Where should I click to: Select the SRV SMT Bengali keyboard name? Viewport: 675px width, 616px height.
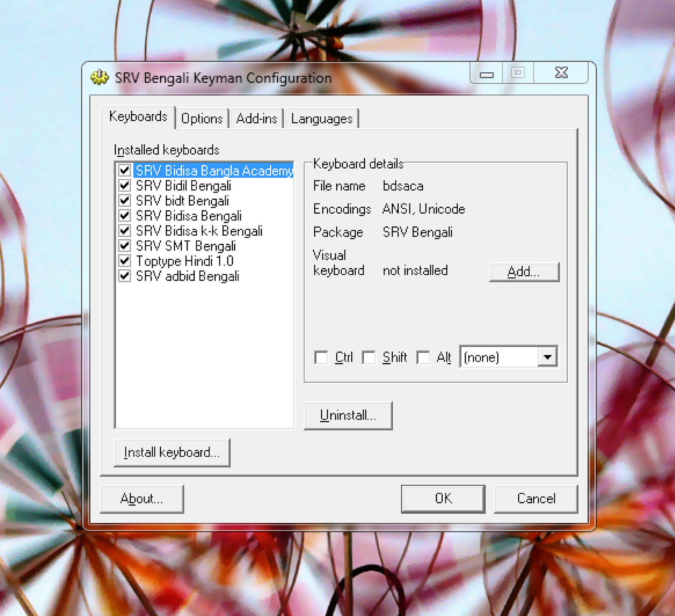click(186, 246)
